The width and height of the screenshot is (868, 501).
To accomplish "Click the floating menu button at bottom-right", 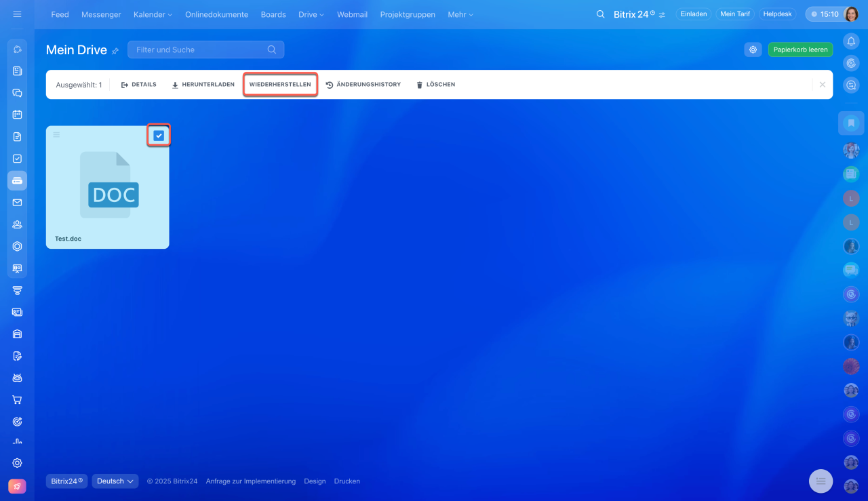I will click(x=821, y=481).
